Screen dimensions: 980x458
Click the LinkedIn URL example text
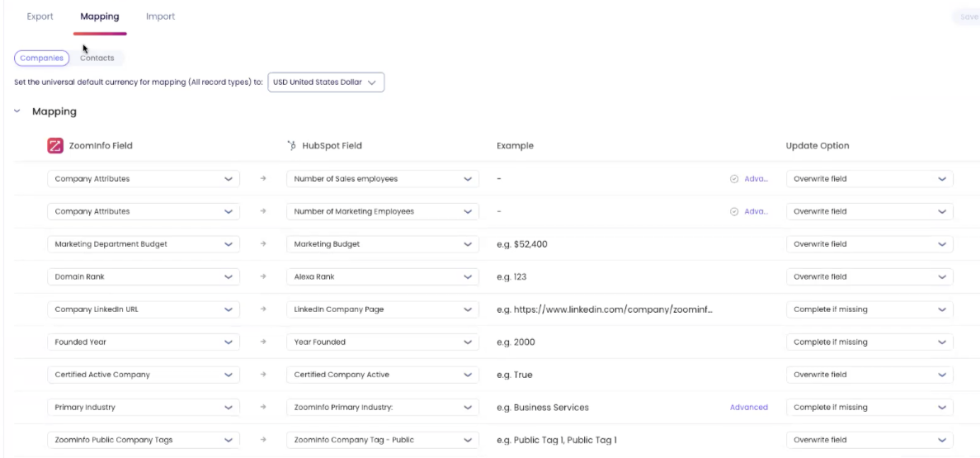tap(605, 309)
